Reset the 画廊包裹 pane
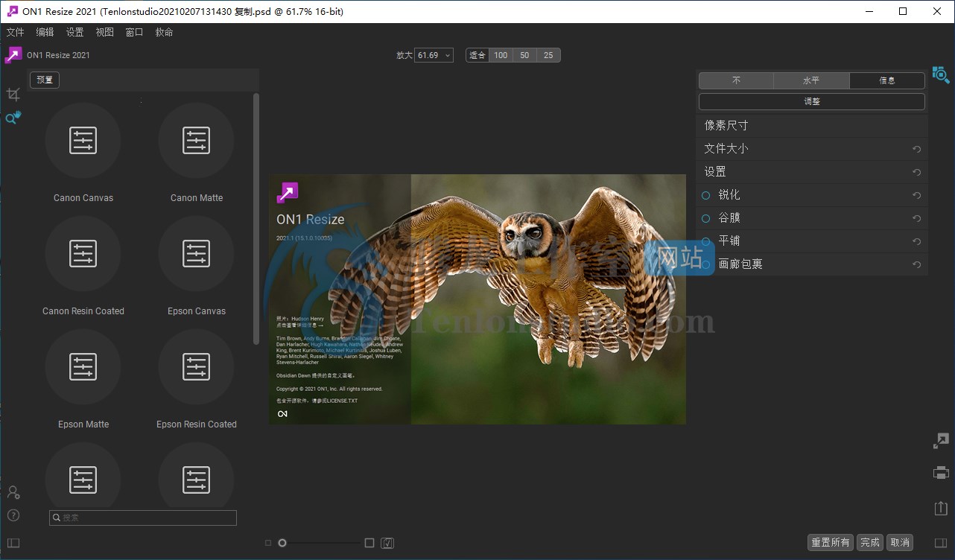 pos(917,264)
